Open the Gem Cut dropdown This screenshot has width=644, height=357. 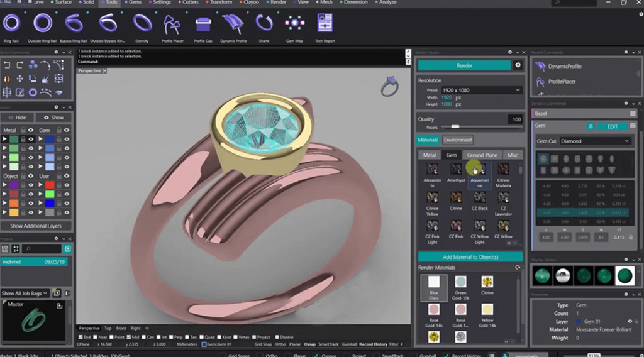tap(595, 141)
